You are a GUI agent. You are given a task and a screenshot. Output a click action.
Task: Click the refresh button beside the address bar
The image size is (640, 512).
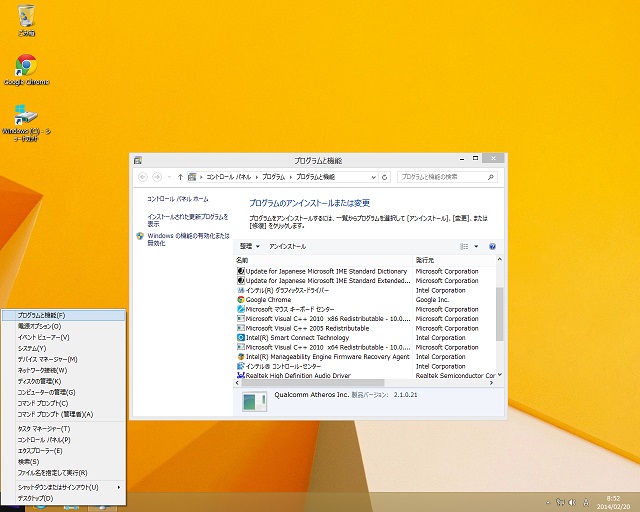pyautogui.click(x=386, y=176)
